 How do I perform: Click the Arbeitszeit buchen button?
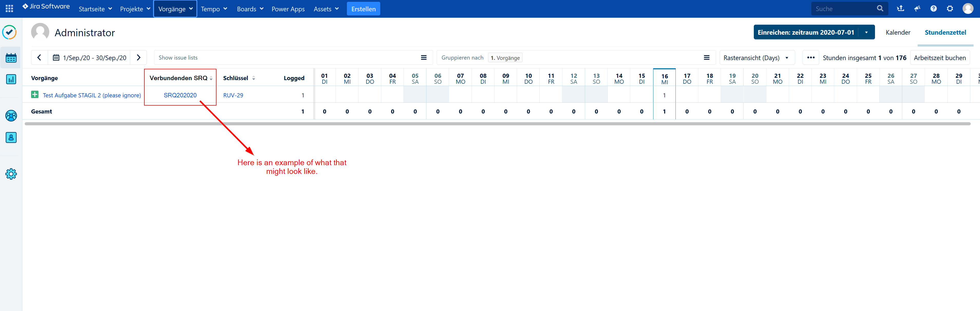[x=939, y=58]
